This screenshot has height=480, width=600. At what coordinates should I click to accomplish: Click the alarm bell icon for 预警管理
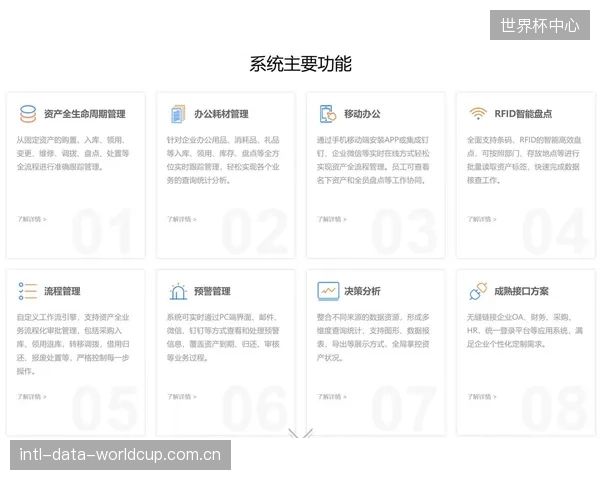pos(178,291)
